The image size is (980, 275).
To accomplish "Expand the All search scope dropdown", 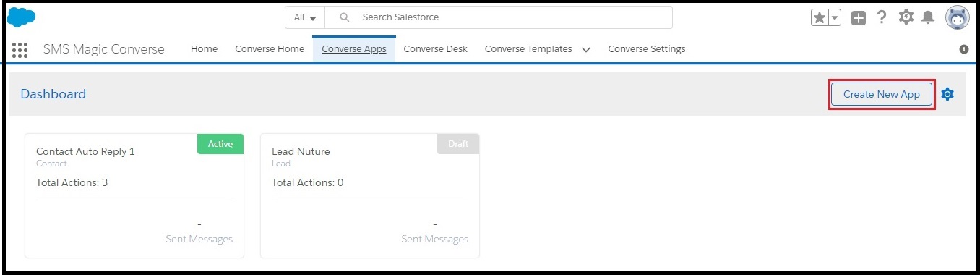I will [305, 17].
